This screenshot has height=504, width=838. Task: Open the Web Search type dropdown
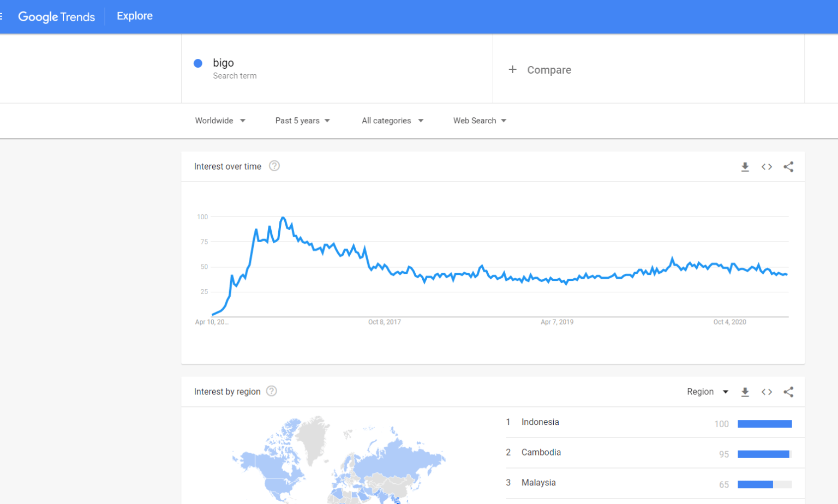pos(480,121)
